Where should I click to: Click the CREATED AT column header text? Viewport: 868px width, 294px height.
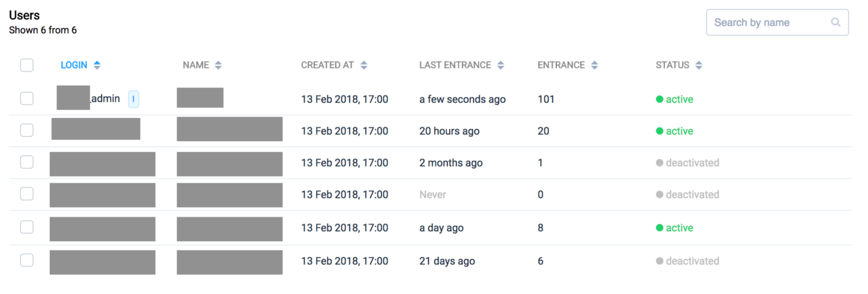(328, 65)
